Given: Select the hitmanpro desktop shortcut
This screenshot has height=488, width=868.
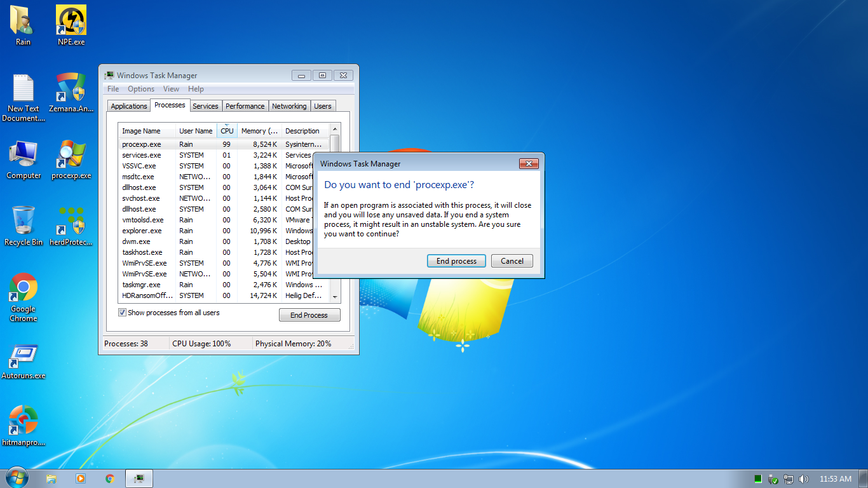Looking at the screenshot, I should coord(24,426).
